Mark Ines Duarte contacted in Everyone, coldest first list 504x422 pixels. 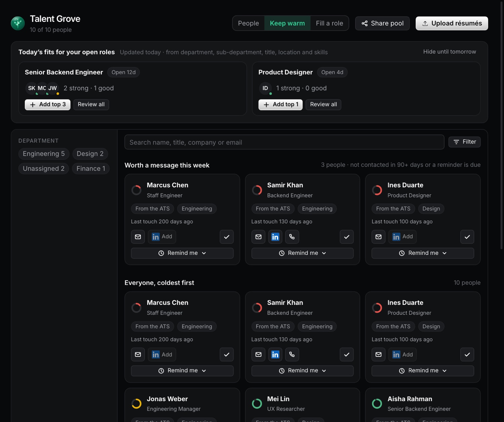[467, 354]
